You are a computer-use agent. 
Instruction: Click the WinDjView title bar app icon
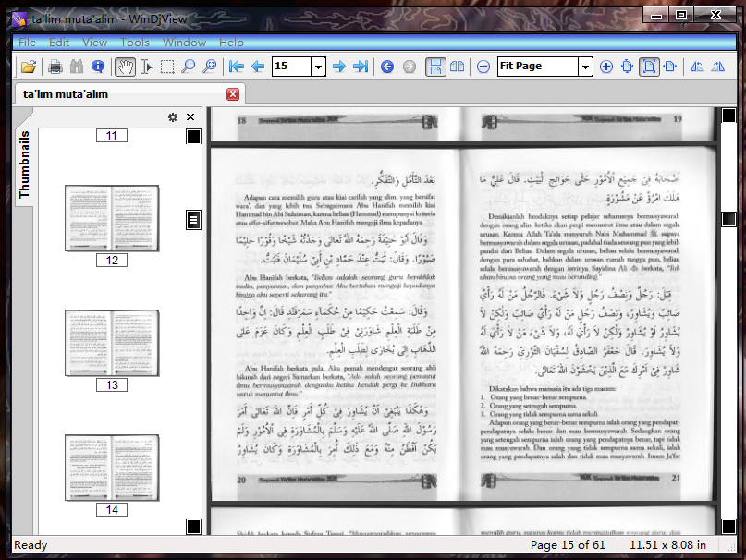coord(19,19)
